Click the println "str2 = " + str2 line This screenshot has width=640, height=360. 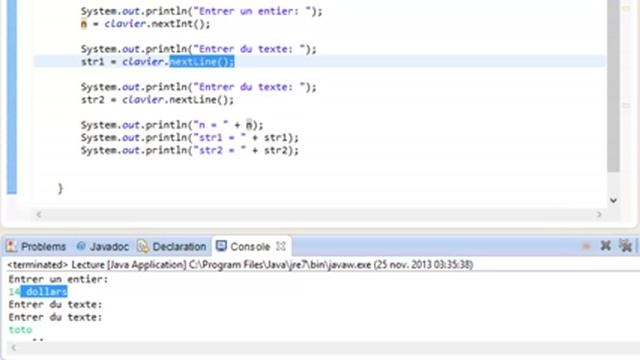coord(189,150)
